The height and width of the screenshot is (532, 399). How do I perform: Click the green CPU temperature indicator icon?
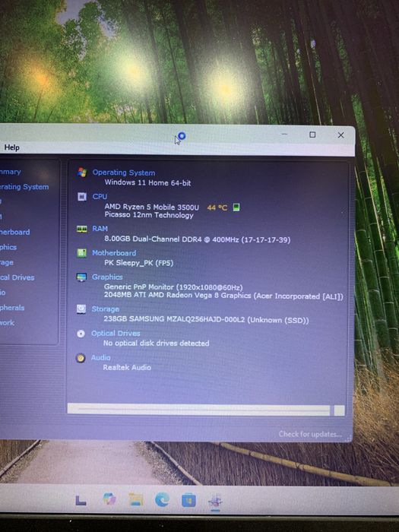236,207
